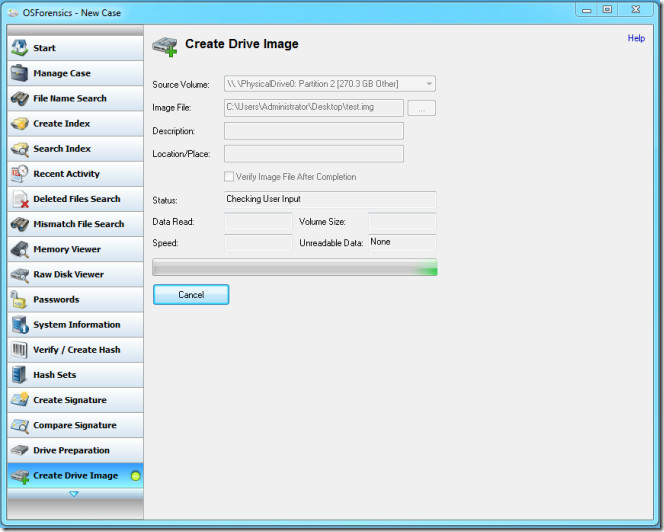
Task: Select Memory Viewer label
Action: point(67,249)
